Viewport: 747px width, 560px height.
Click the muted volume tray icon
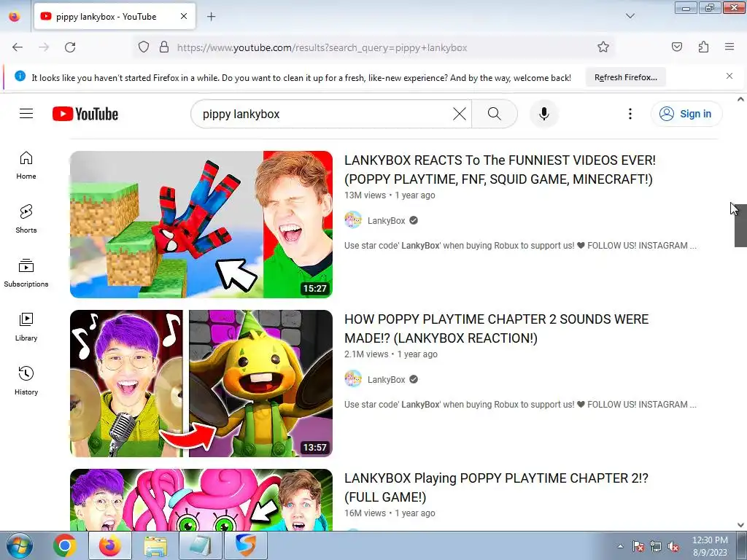point(673,546)
